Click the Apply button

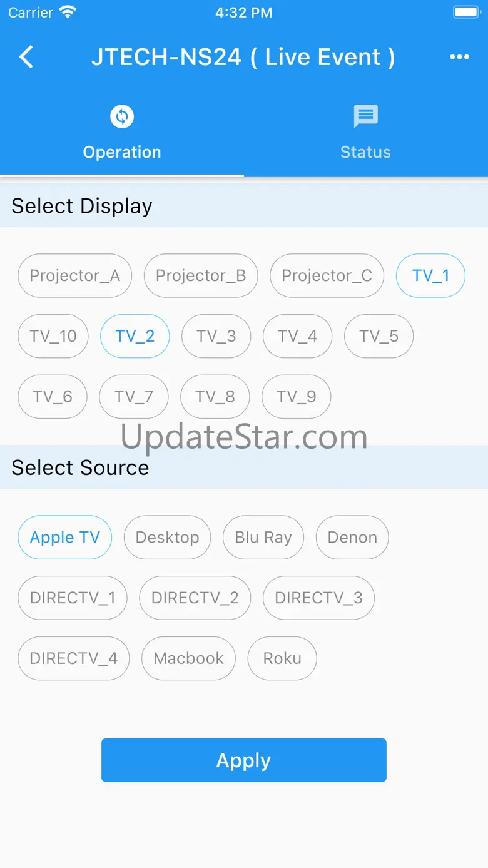(x=244, y=760)
